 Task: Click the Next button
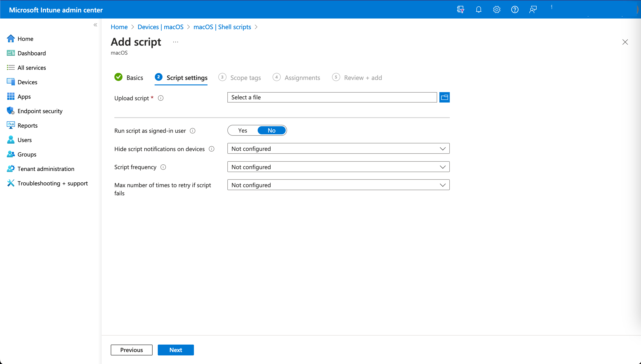tap(176, 350)
